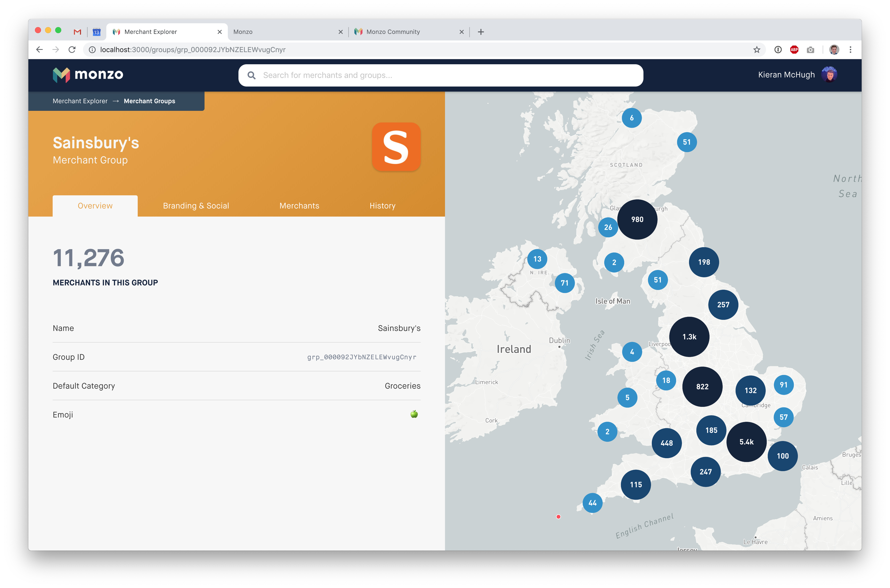Viewport: 890px width, 588px height.
Task: Click the single red merchant dot
Action: [x=558, y=517]
